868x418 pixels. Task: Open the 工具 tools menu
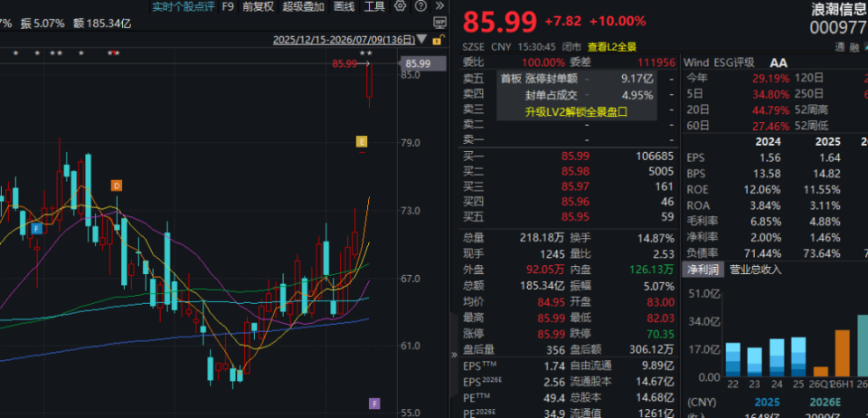coord(374,6)
